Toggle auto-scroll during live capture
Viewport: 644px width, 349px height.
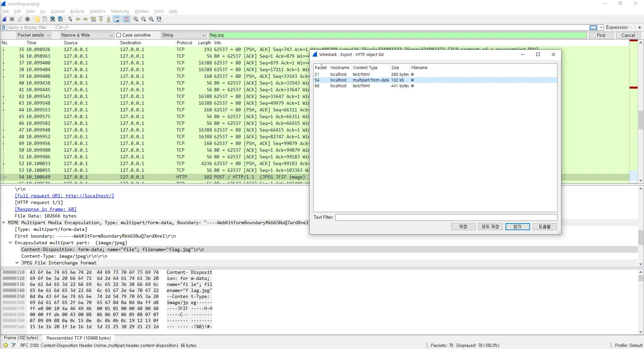coord(117,19)
